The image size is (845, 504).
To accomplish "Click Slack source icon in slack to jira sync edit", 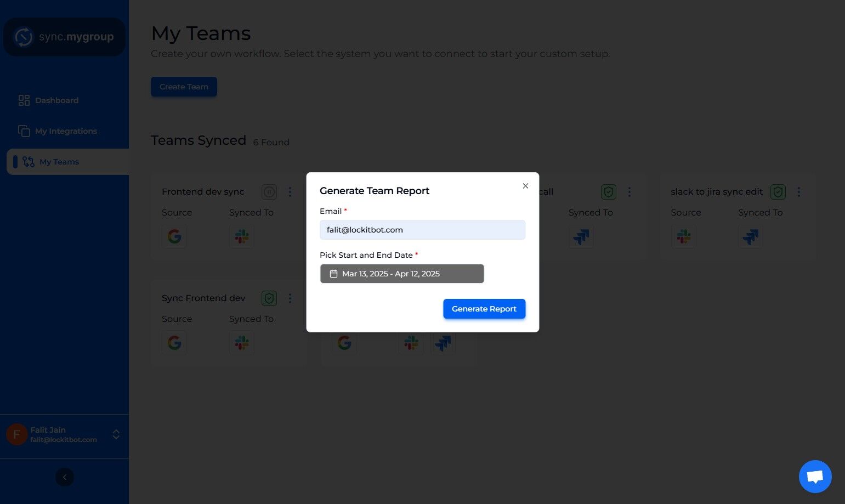I will (x=684, y=236).
